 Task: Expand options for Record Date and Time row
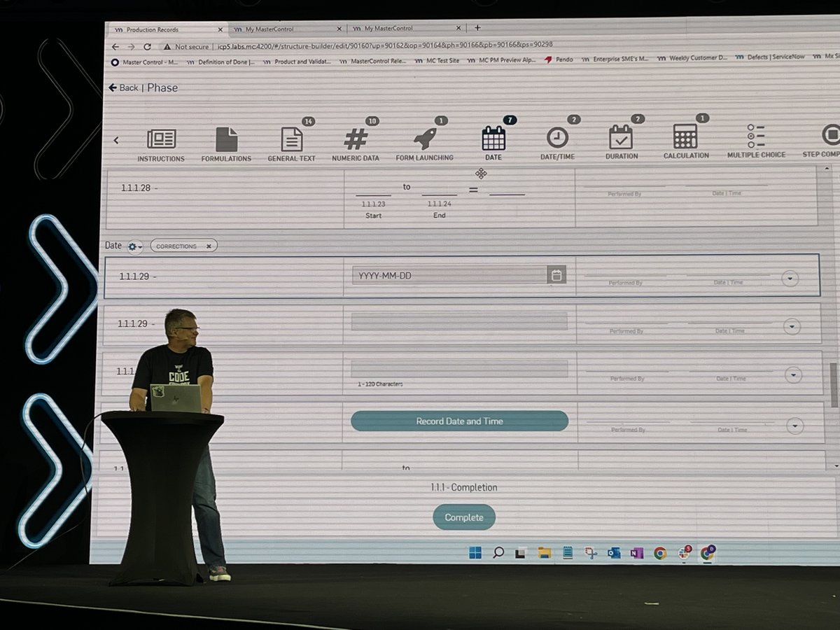pos(794,425)
